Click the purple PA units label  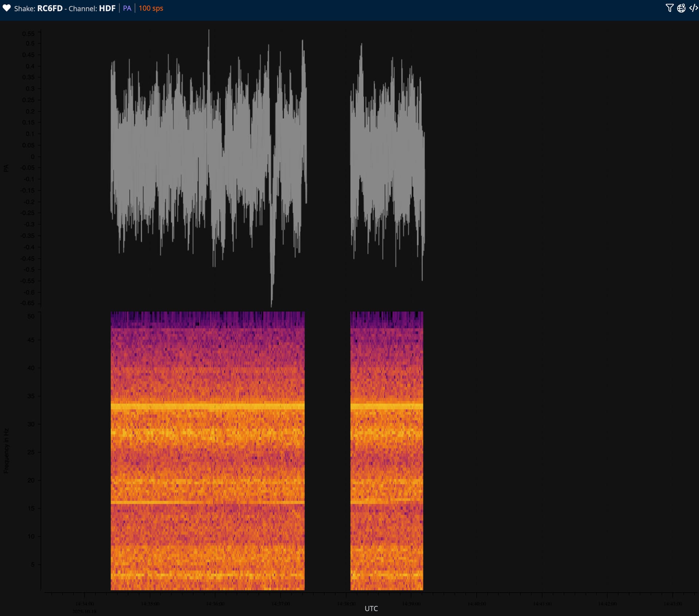click(x=127, y=8)
